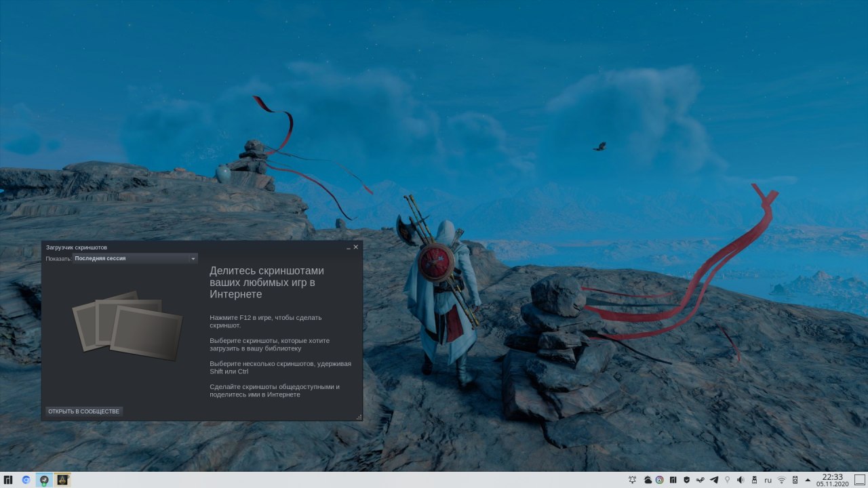Click the removable device tray icon
The width and height of the screenshot is (868, 488).
[754, 480]
